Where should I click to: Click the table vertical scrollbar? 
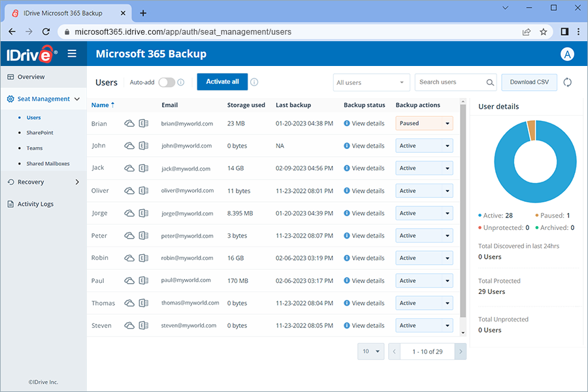coord(463,210)
